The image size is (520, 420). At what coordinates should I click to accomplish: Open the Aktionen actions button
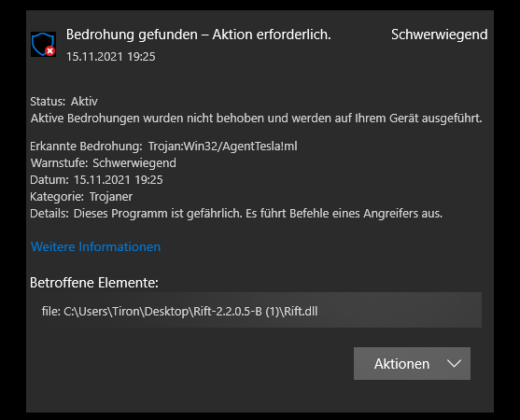[x=412, y=363]
